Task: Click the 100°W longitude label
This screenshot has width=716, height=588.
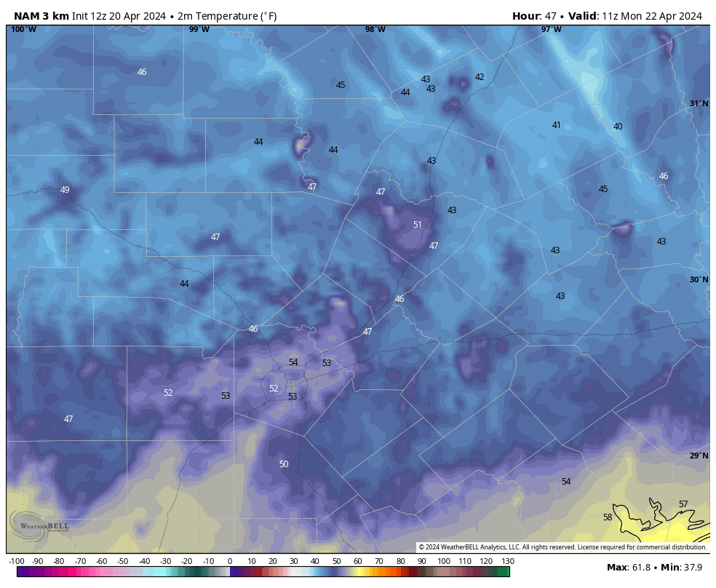Action: pyautogui.click(x=23, y=29)
